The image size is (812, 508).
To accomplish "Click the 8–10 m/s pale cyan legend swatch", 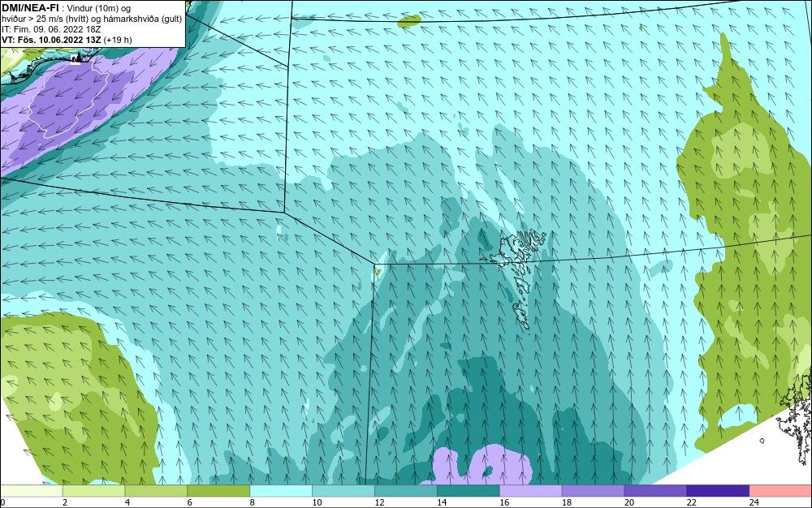I will [281, 490].
